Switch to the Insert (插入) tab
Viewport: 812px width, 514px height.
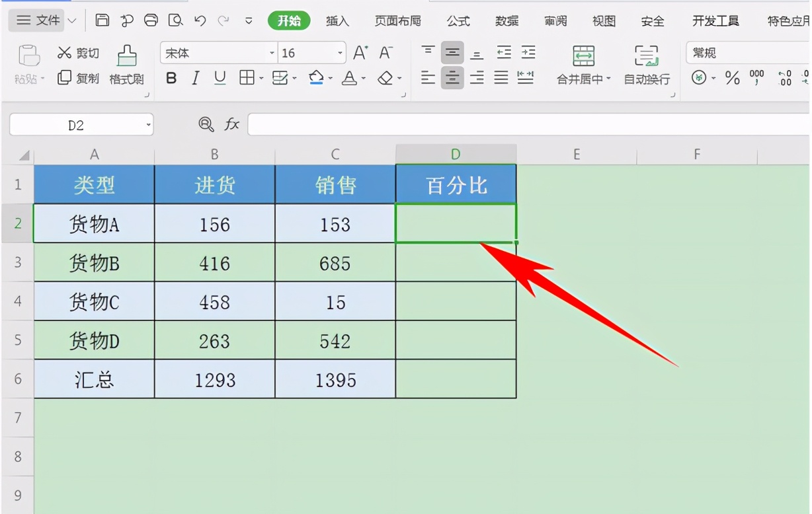point(337,21)
